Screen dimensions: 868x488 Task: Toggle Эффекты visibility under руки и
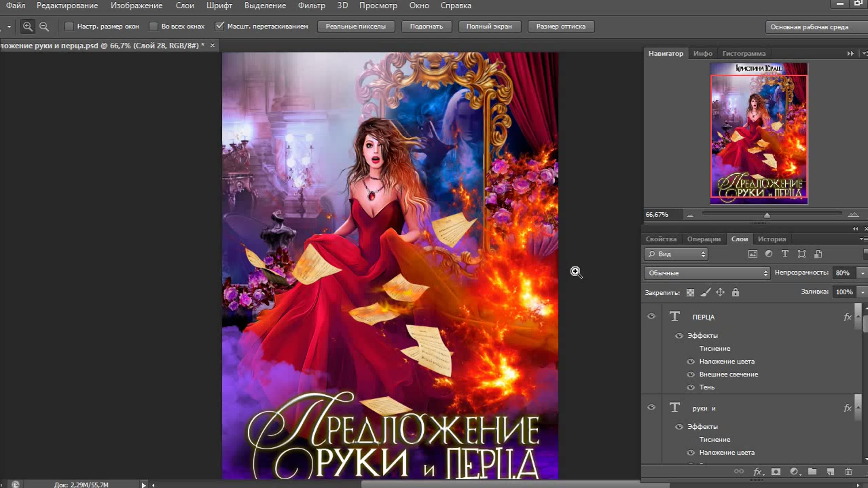(x=679, y=427)
